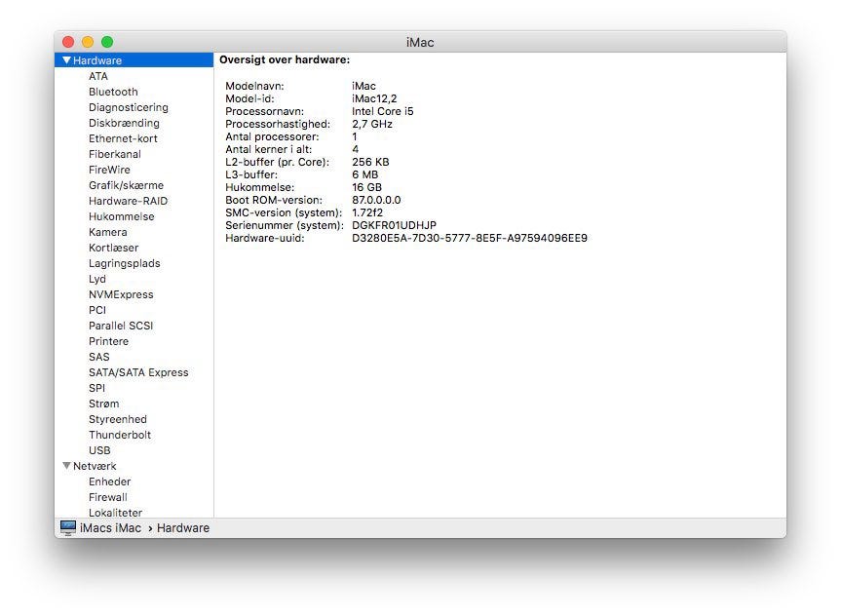Click the memory value 16 GB
Screen dimensions: 841x616
point(366,187)
